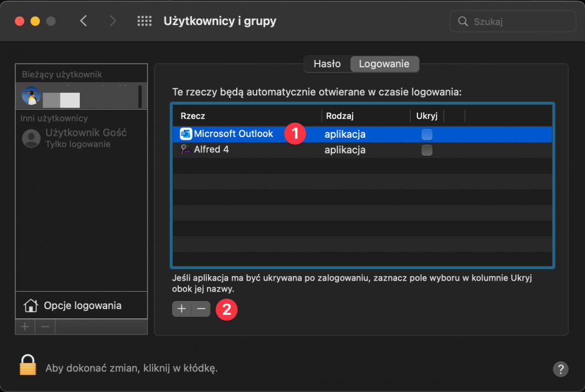
Task: Toggle Ukryj checkbox for Microsoft Outlook
Action: tap(427, 134)
